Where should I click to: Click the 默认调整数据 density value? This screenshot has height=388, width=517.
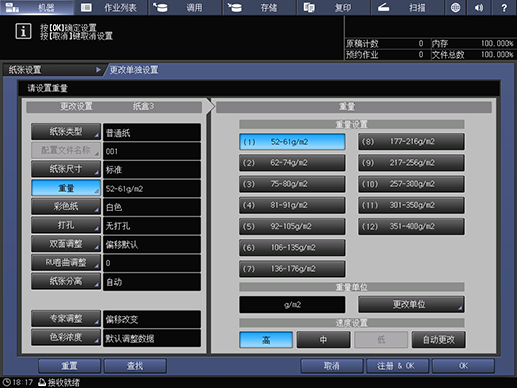[152, 338]
